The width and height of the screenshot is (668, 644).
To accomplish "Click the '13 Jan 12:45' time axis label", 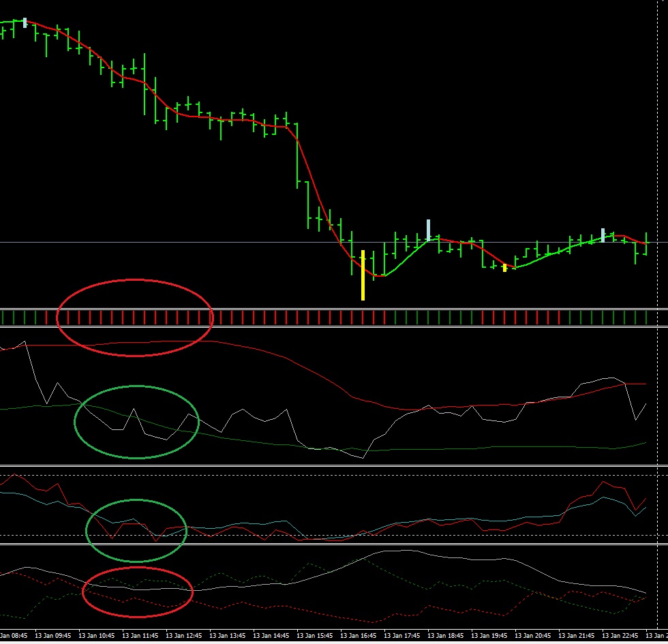I will 183,635.
